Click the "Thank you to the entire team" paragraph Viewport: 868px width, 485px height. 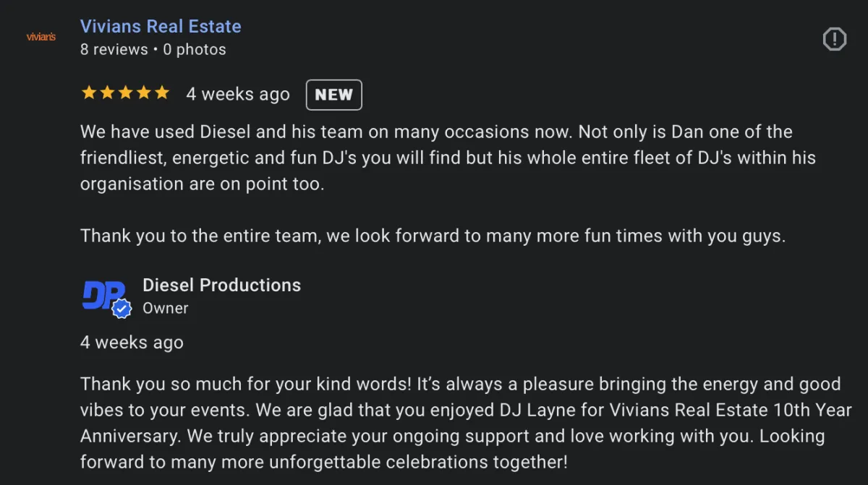[x=433, y=236]
